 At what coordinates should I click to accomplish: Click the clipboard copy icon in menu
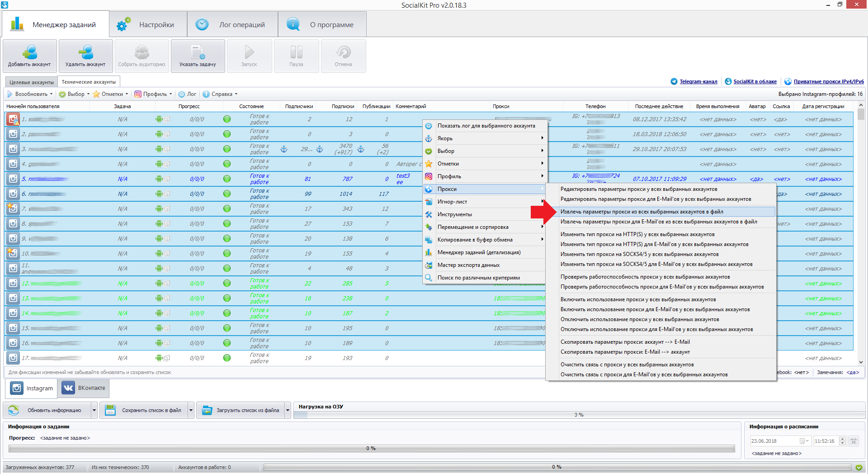tap(429, 240)
